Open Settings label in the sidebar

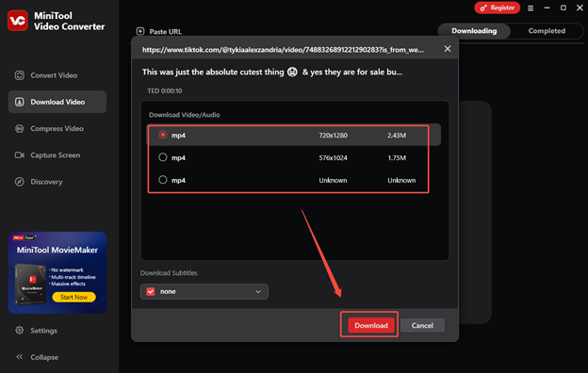tap(44, 331)
